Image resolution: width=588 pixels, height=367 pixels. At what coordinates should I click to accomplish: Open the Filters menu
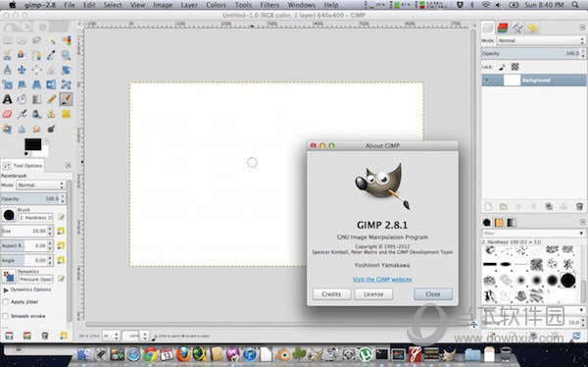pos(269,5)
